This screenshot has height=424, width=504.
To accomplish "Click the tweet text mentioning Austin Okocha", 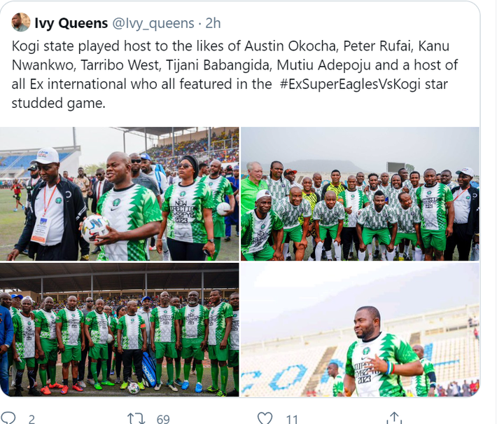I will click(x=234, y=74).
